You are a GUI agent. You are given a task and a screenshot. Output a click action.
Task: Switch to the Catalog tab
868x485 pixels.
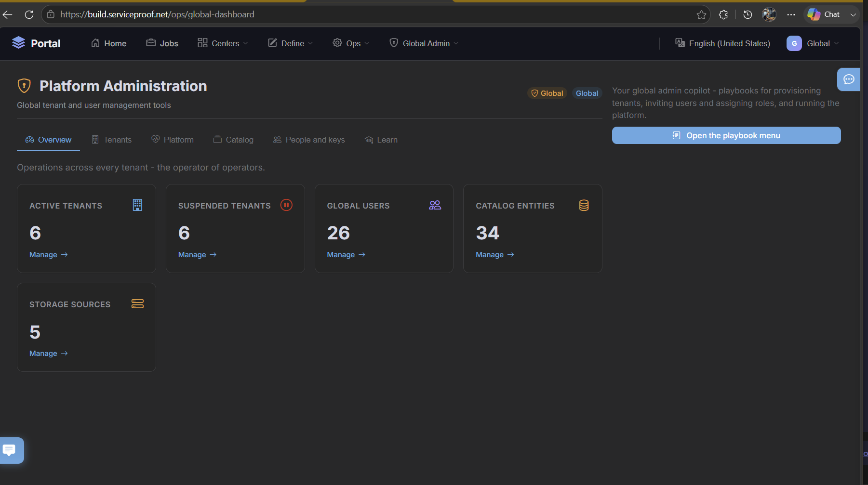tap(233, 140)
